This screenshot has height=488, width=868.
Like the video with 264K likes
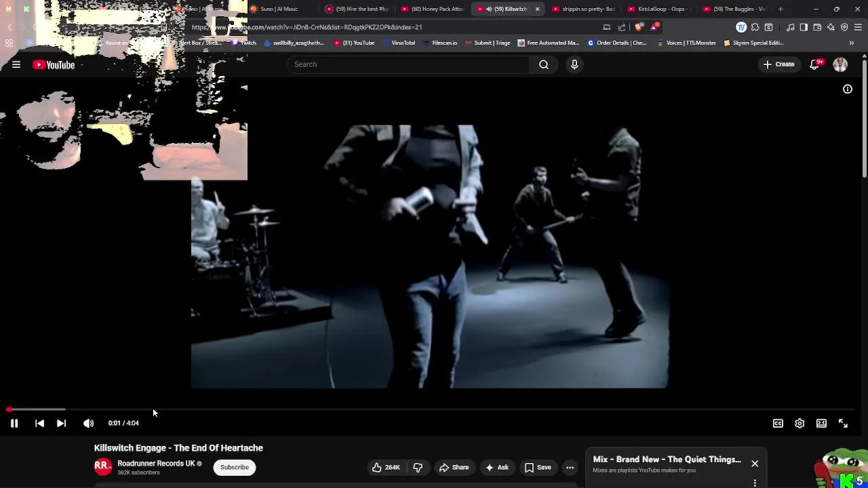point(386,467)
